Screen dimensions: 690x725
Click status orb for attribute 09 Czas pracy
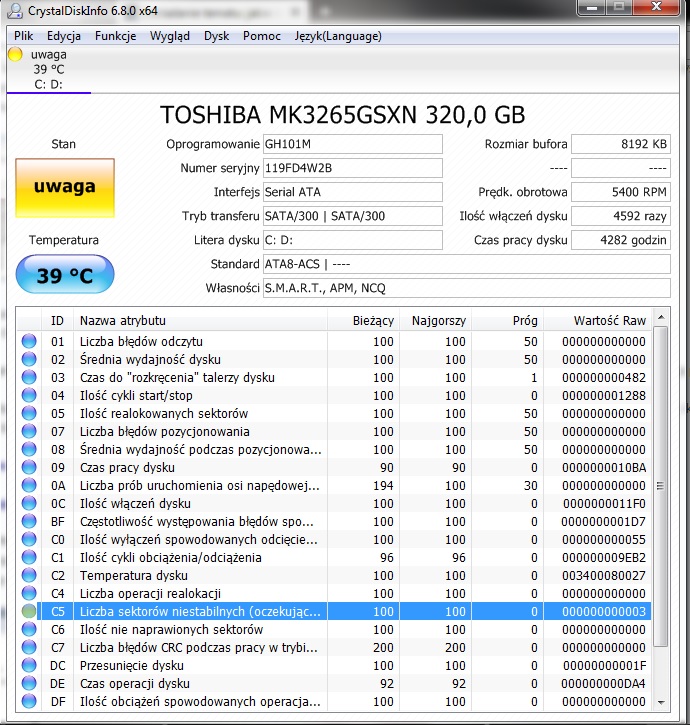[x=29, y=467]
